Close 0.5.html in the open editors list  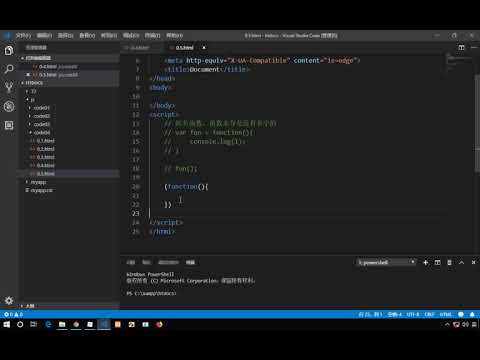(x=28, y=75)
